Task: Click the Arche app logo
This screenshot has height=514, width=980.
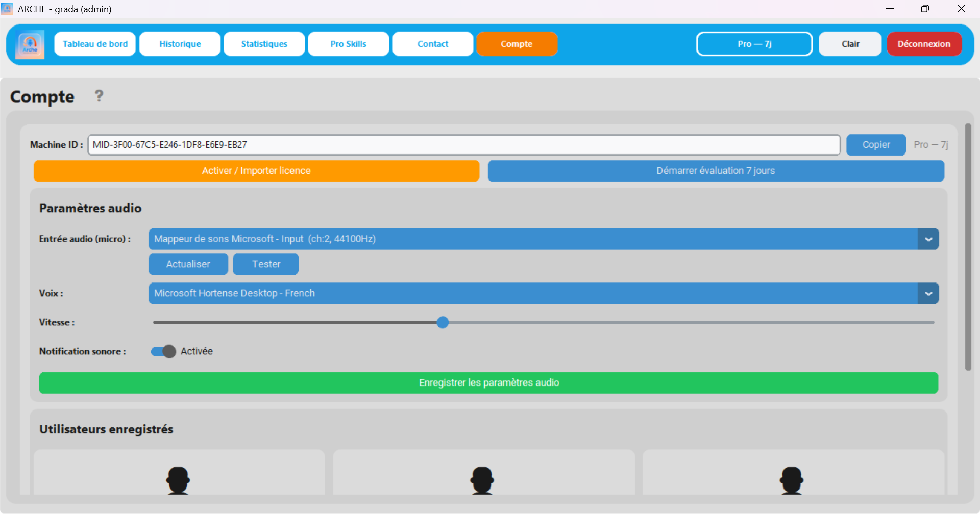Action: tap(30, 44)
